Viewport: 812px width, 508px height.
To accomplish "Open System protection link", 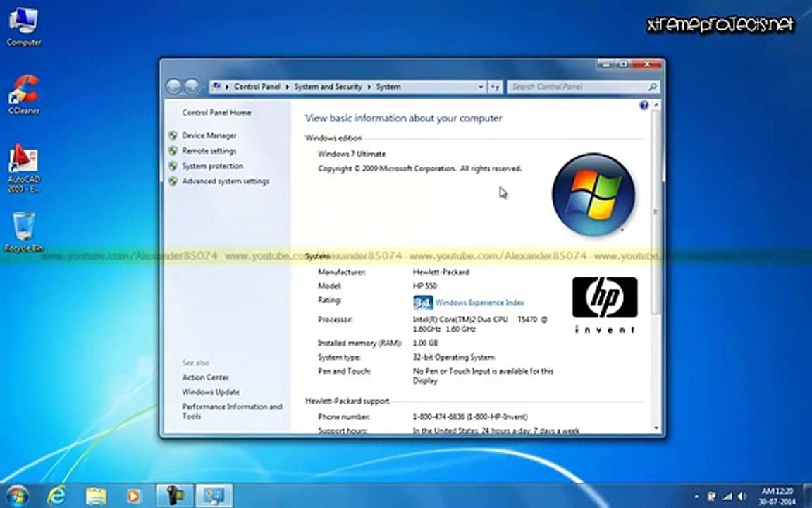I will [x=212, y=166].
